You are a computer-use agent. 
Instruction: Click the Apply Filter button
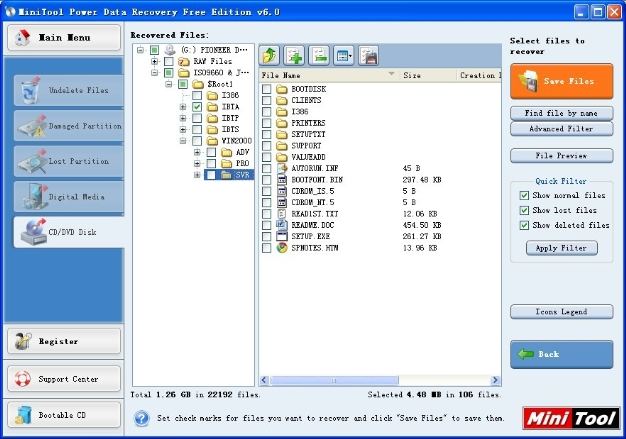pos(561,248)
